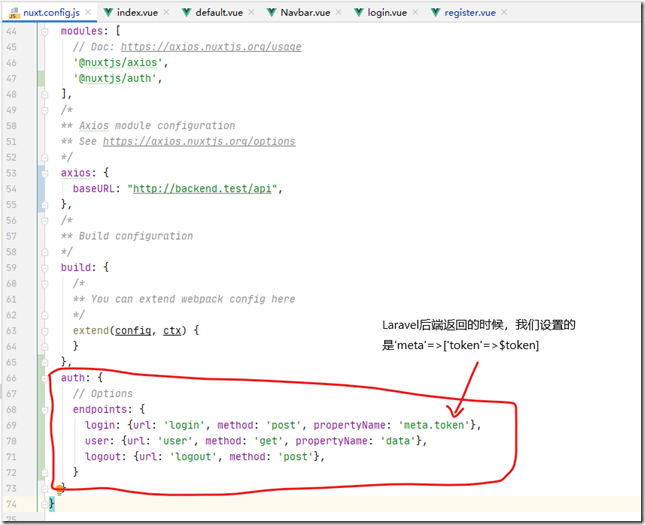Collapse the Build configuration comment at line 56
645x525 pixels.
click(x=44, y=221)
